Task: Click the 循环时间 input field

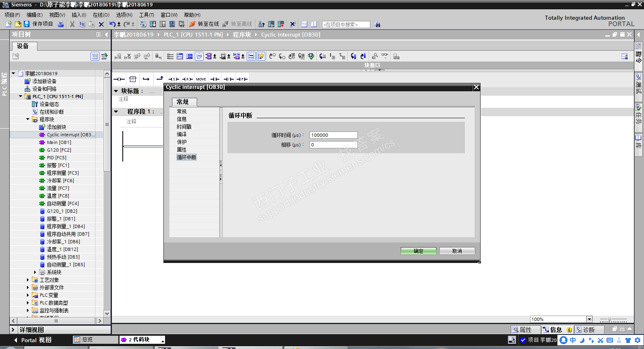Action: (x=334, y=135)
